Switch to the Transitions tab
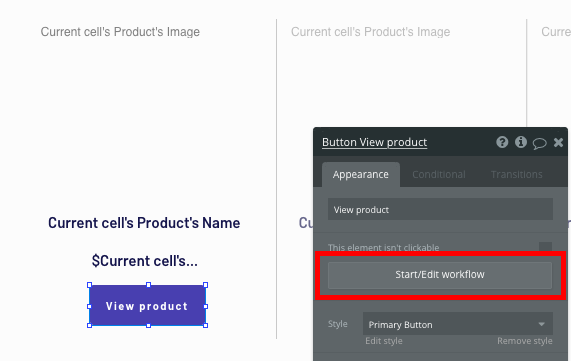 (x=516, y=174)
